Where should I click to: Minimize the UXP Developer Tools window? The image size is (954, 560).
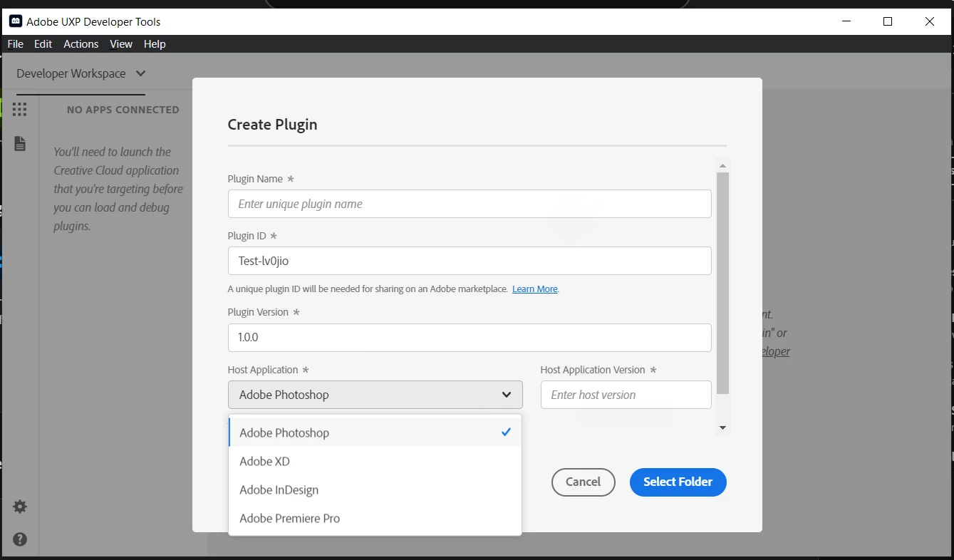pyautogui.click(x=846, y=21)
